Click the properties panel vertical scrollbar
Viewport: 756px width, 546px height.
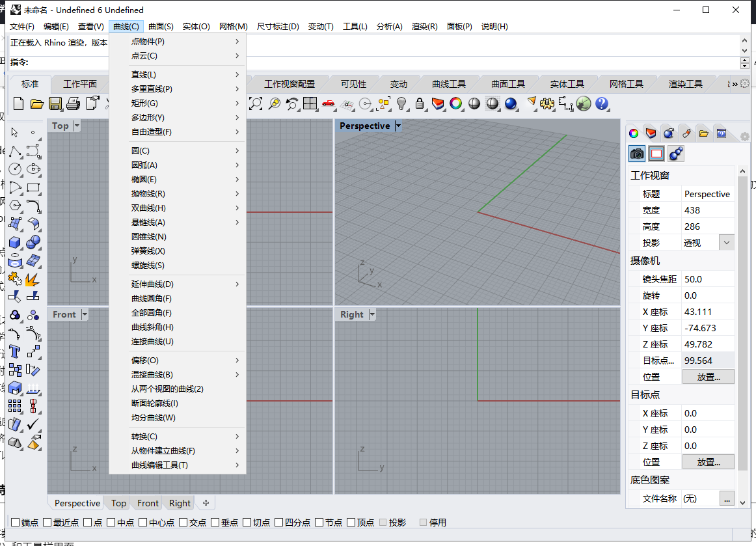click(x=742, y=323)
